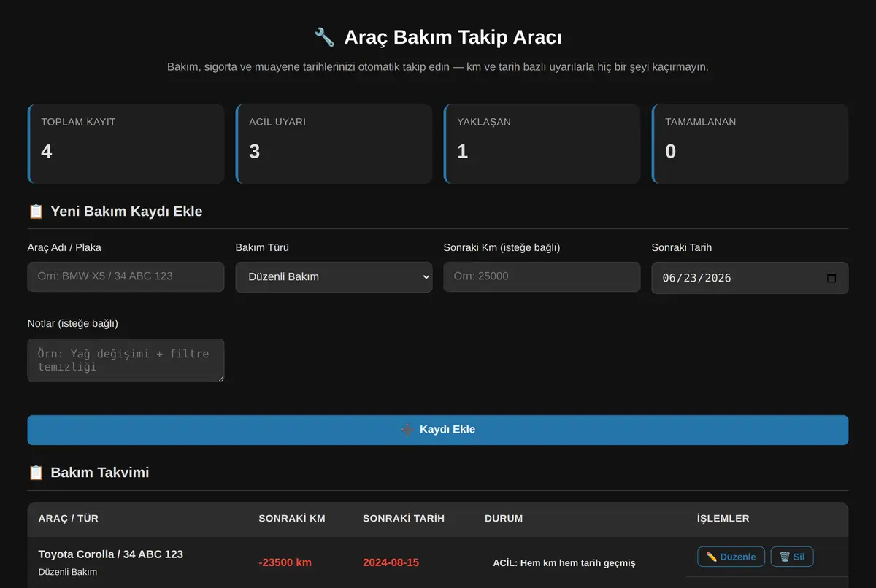Click the İŞLEMLER column header
The height and width of the screenshot is (588, 876).
pos(723,519)
